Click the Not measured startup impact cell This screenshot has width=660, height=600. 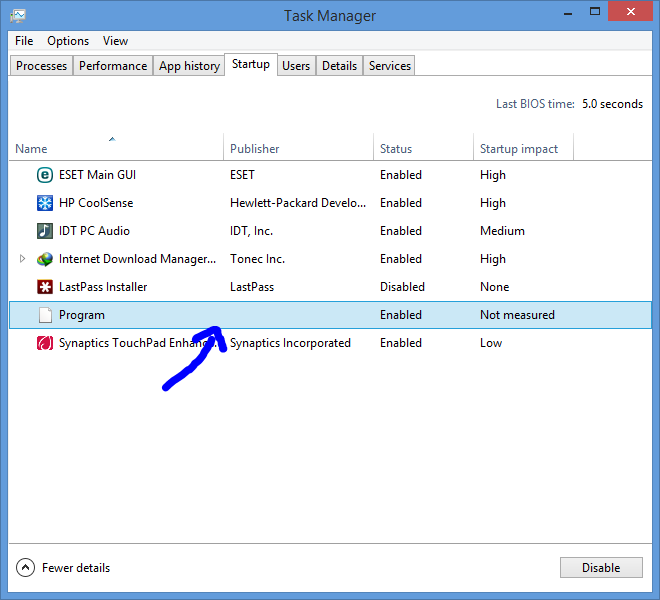(517, 315)
